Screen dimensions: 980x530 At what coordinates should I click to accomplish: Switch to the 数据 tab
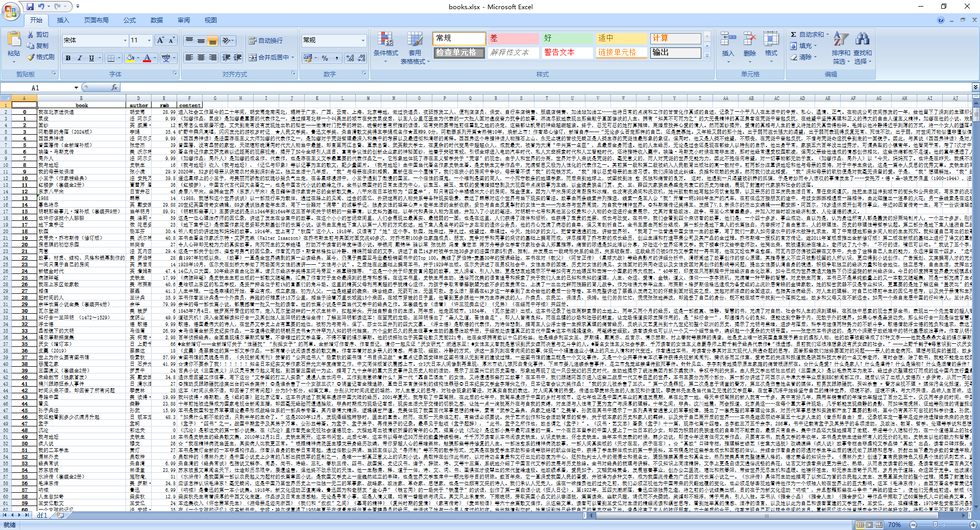(x=157, y=20)
